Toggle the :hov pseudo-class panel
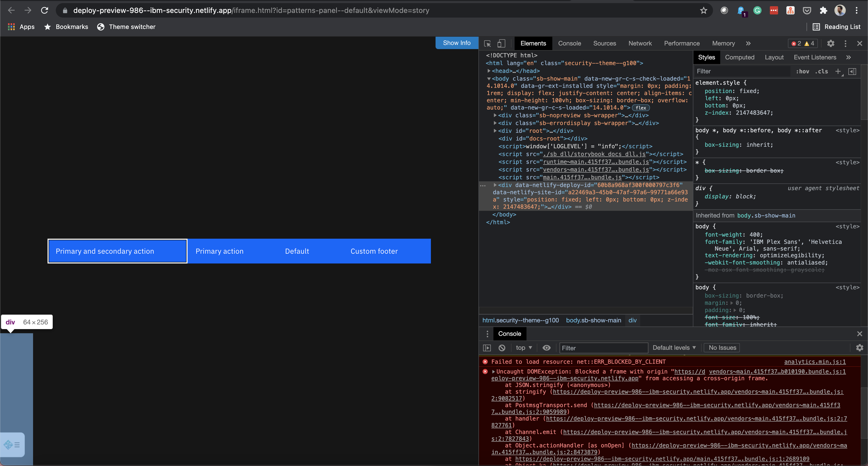 pos(803,71)
